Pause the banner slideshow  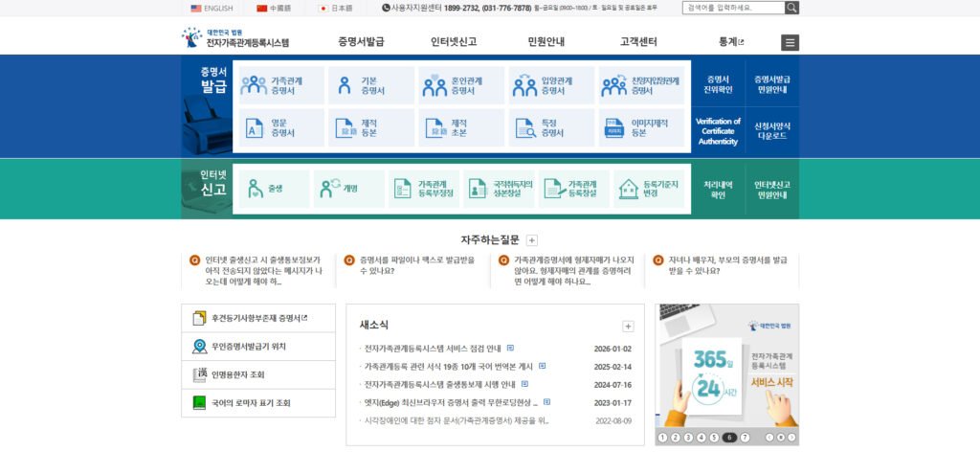(781, 438)
